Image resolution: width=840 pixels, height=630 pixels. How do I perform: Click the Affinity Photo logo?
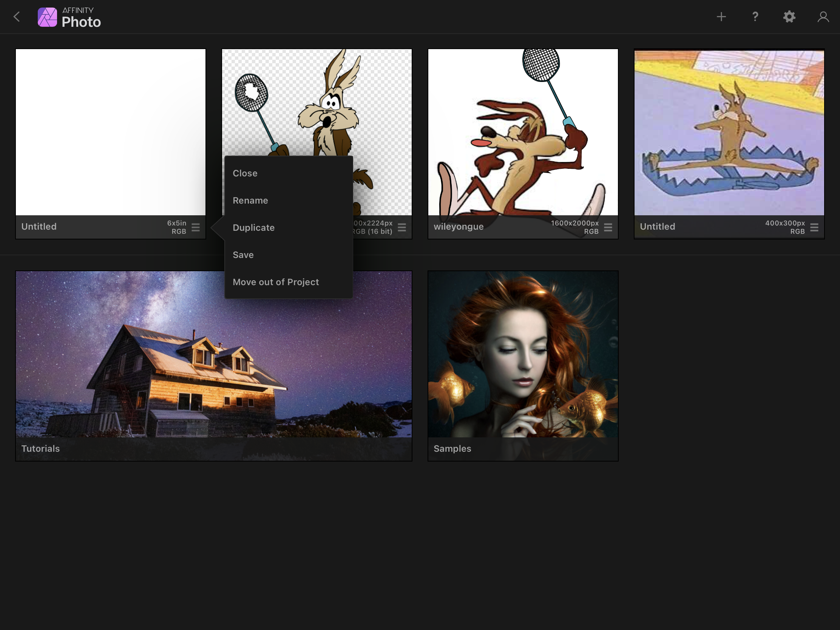69,17
